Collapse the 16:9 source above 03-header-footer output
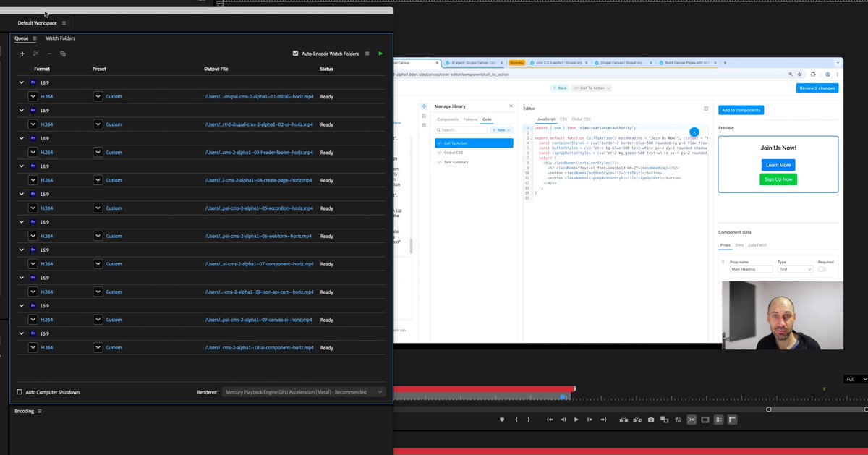This screenshot has height=455, width=868. point(22,138)
